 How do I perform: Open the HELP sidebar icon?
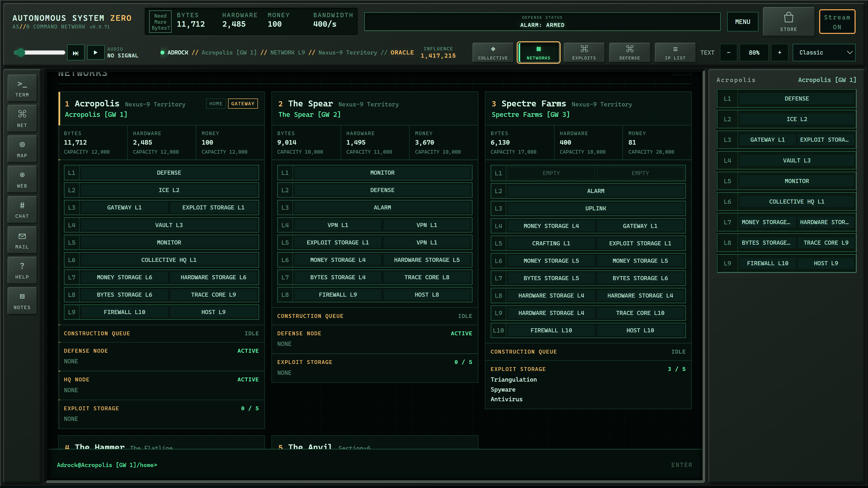(x=22, y=270)
